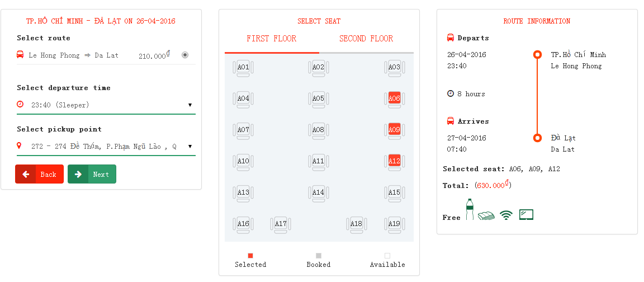Select seat A17 in the back row
Screen dimensions: 644x282
tap(281, 224)
